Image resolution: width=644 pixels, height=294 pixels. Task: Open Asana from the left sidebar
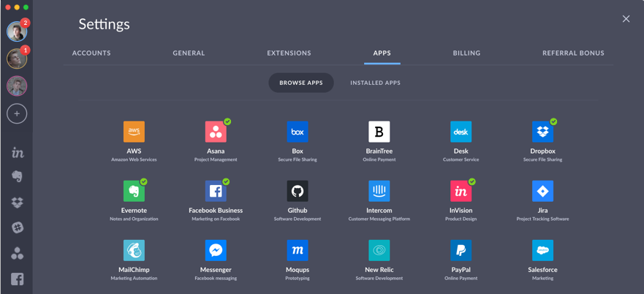coord(17,253)
